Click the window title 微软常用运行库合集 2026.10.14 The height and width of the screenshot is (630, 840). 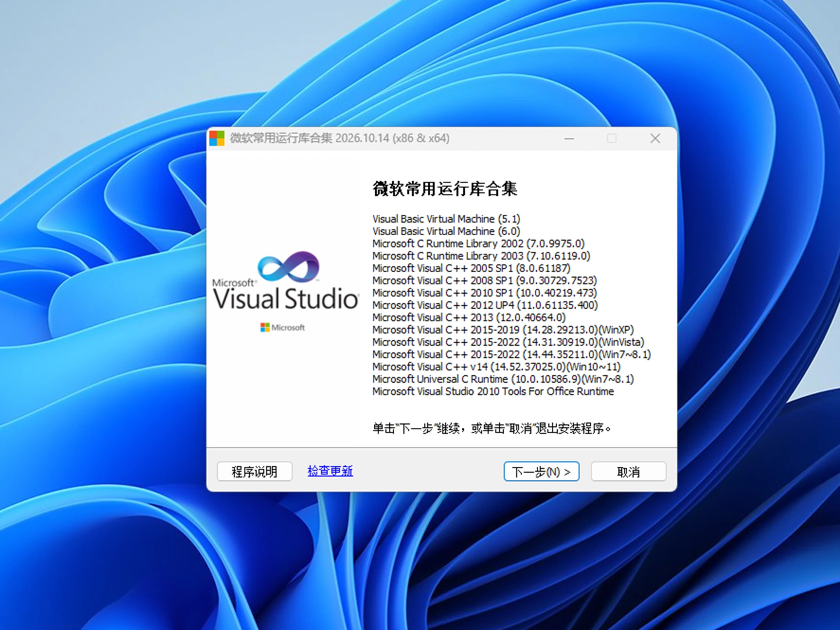pos(339,138)
